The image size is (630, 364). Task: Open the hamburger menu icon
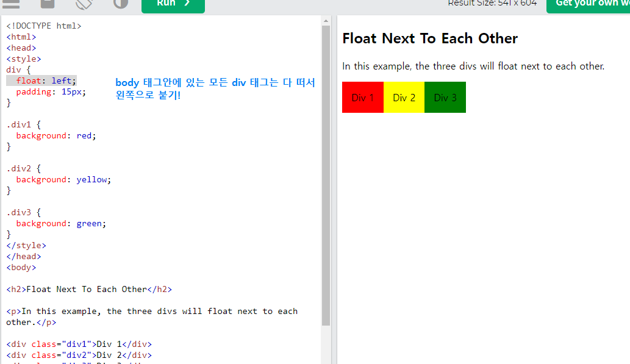pos(11,4)
